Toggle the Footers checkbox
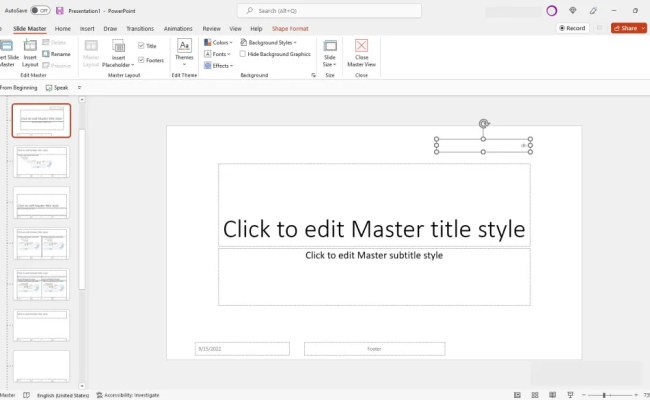Image resolution: width=650 pixels, height=400 pixels. click(x=141, y=60)
